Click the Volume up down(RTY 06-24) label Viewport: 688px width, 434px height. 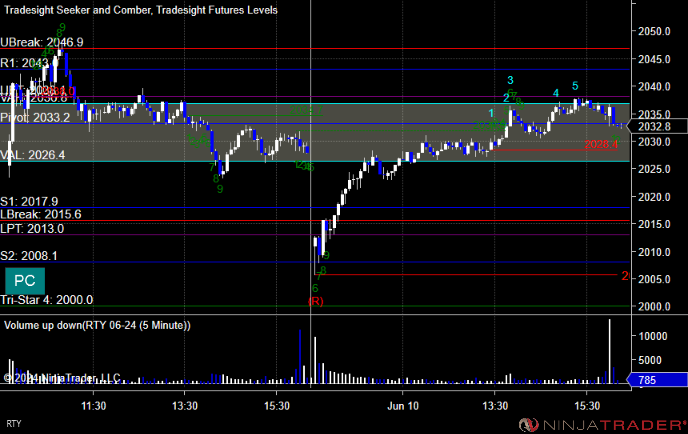(97, 325)
